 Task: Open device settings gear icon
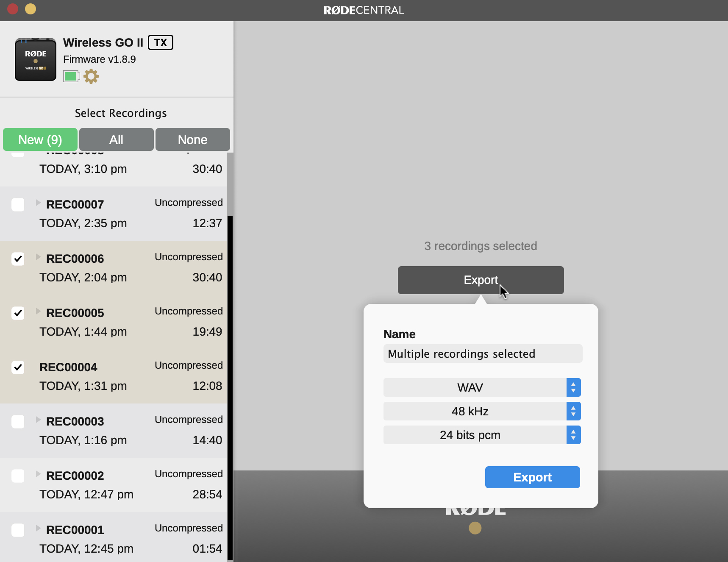[91, 76]
